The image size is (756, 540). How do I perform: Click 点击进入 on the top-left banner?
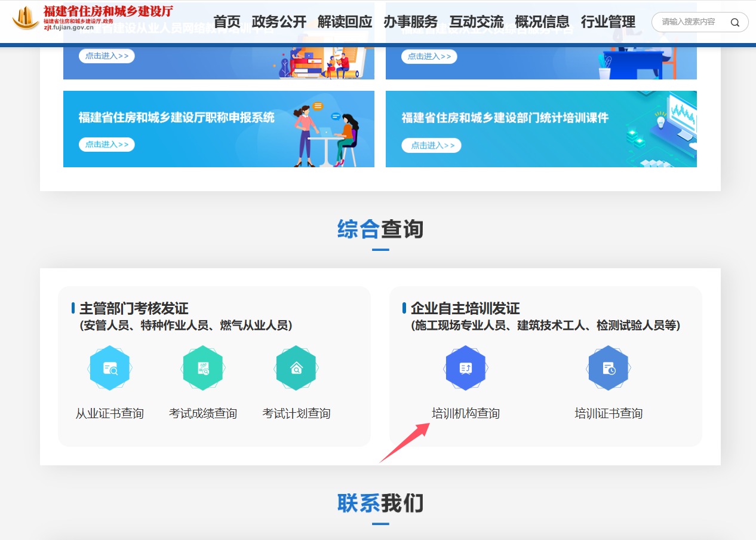pos(106,56)
